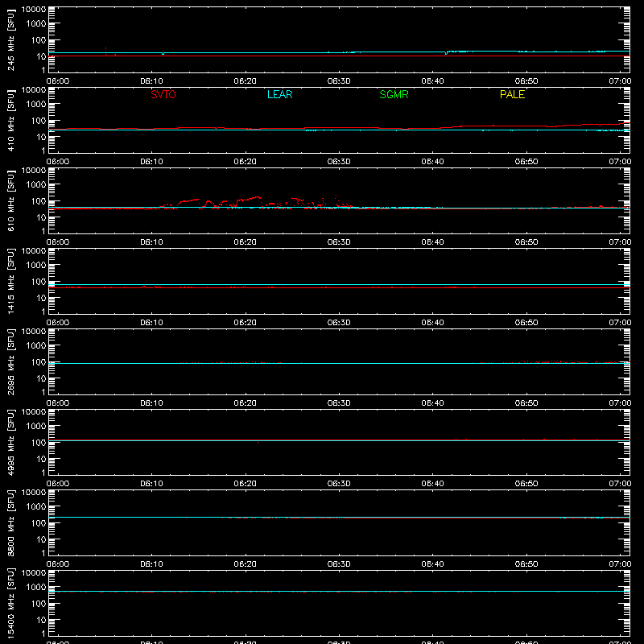Click the yellow PALE station label
644x644 pixels.
pyautogui.click(x=512, y=94)
